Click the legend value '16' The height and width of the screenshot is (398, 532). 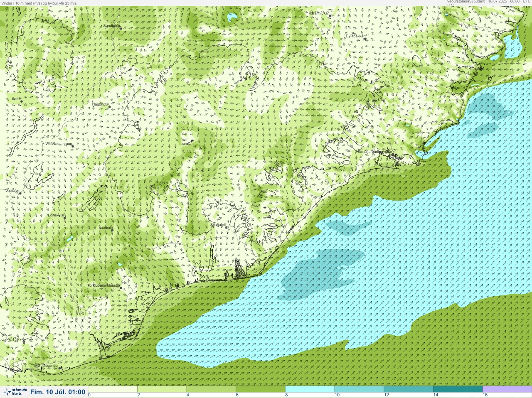coord(485,395)
